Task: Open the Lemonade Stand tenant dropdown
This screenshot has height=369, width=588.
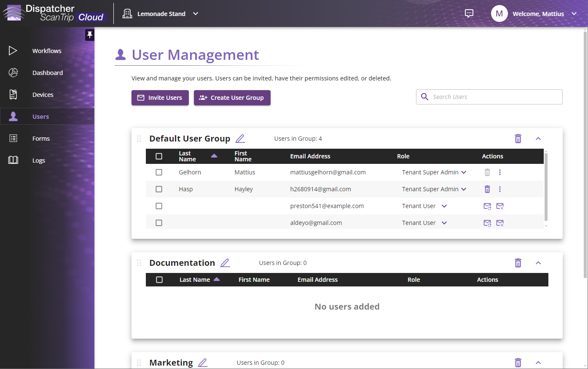Action: click(x=196, y=13)
